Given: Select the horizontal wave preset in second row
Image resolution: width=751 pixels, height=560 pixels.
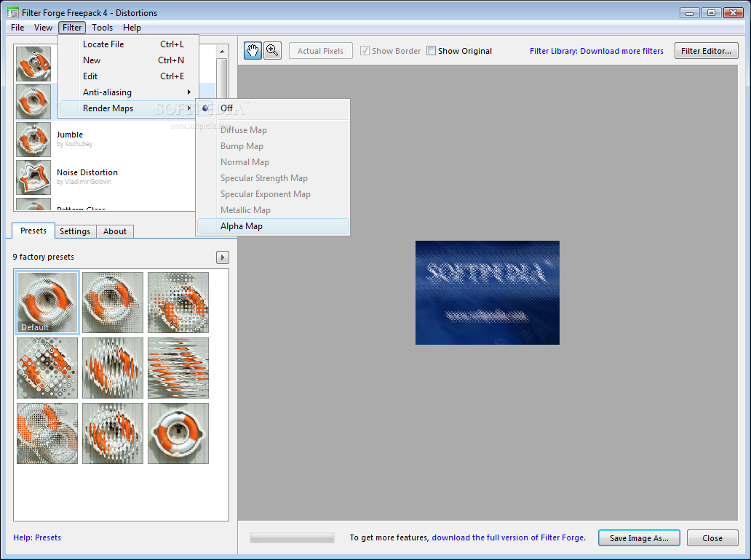Looking at the screenshot, I should point(178,368).
